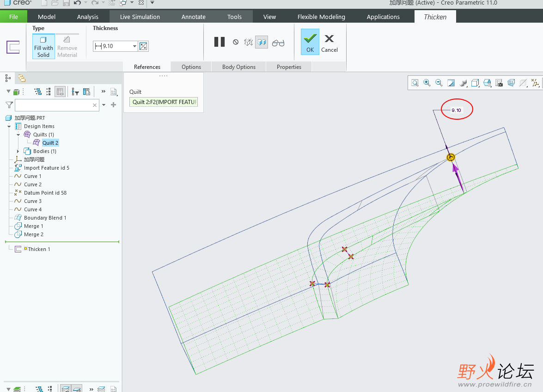Screen dimensions: 543x392
Task: Collapse the Quilts (1) node
Action: click(18, 135)
